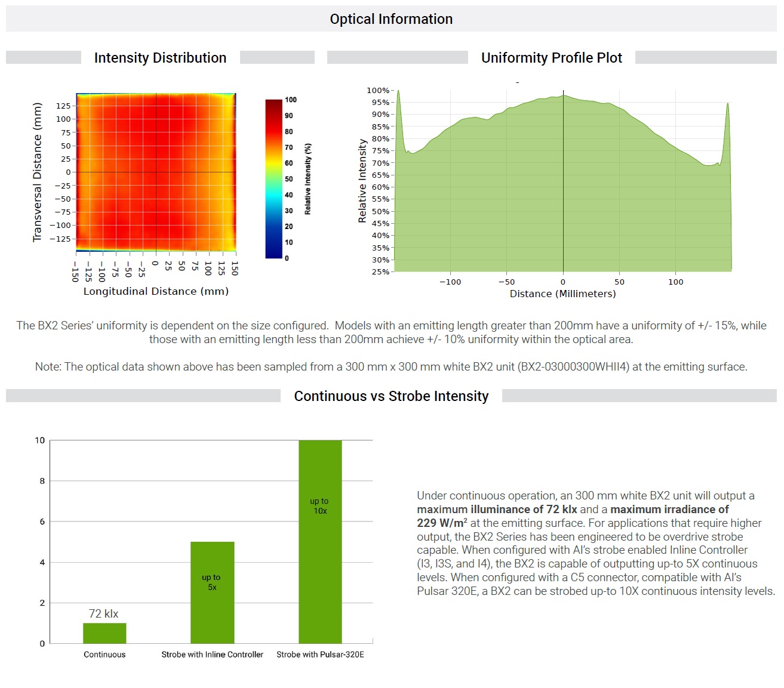Click the '65%' tick on profile plot
The height and width of the screenshot is (688, 784).
(380, 175)
